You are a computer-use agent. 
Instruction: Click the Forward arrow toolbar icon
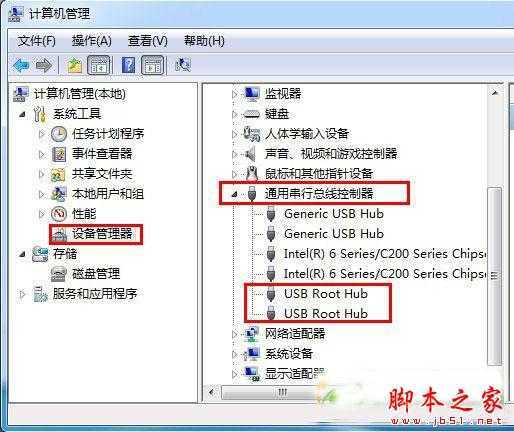click(x=44, y=65)
